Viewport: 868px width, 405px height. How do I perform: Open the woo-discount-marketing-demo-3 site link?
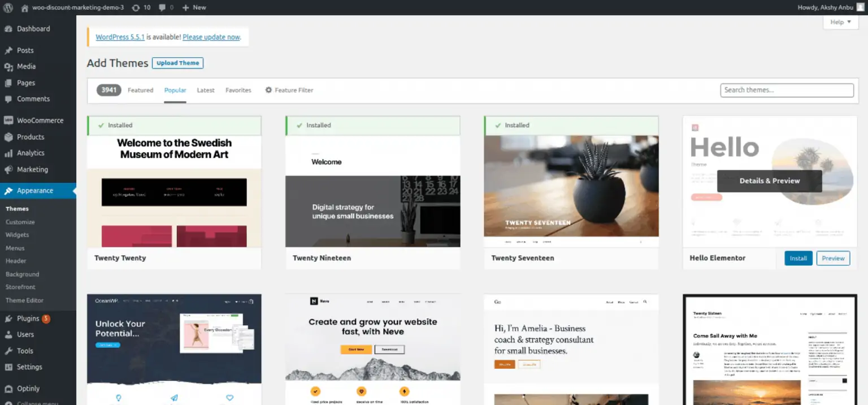pos(78,8)
